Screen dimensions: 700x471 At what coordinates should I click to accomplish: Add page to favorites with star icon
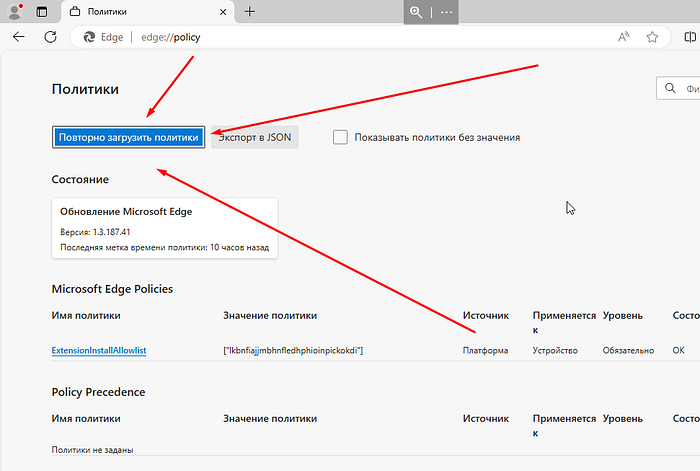point(652,37)
